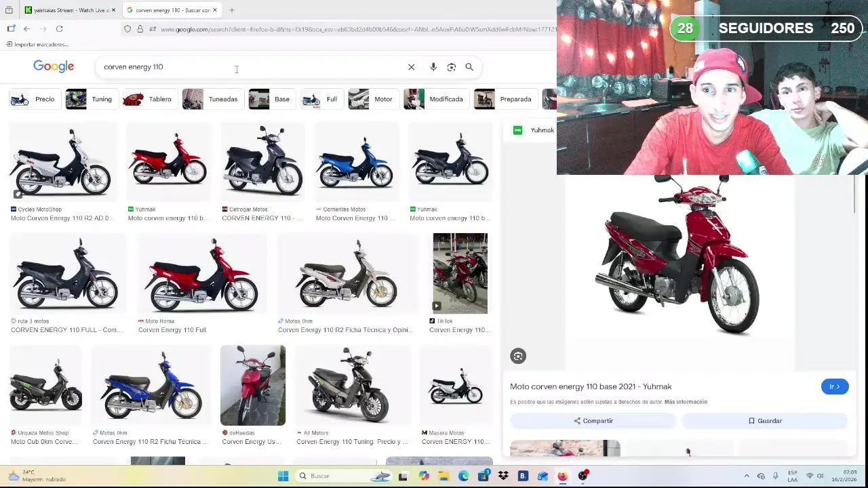Click the new-container icon left of back arrow
Screen dimensions: 868x488
coord(11,28)
